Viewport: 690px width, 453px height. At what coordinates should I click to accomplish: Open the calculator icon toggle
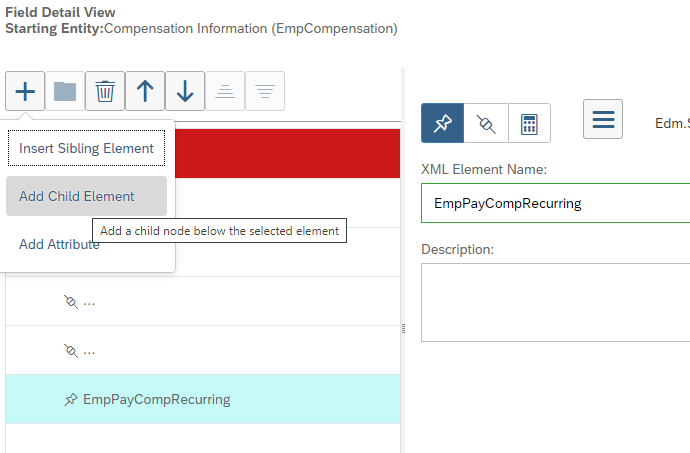(x=529, y=123)
